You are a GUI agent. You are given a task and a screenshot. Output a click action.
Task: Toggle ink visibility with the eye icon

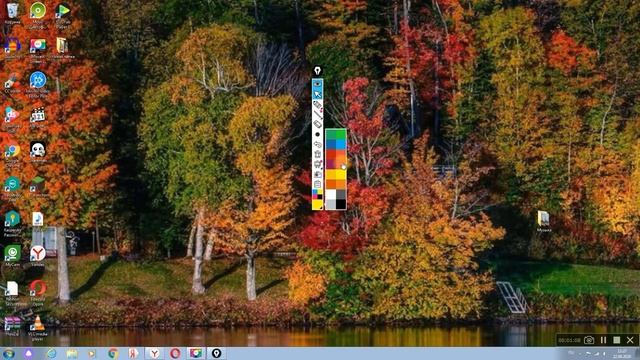(x=318, y=84)
